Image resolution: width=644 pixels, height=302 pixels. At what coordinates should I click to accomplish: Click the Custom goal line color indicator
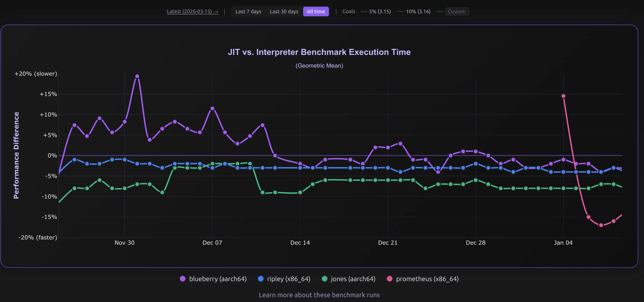tap(441, 12)
